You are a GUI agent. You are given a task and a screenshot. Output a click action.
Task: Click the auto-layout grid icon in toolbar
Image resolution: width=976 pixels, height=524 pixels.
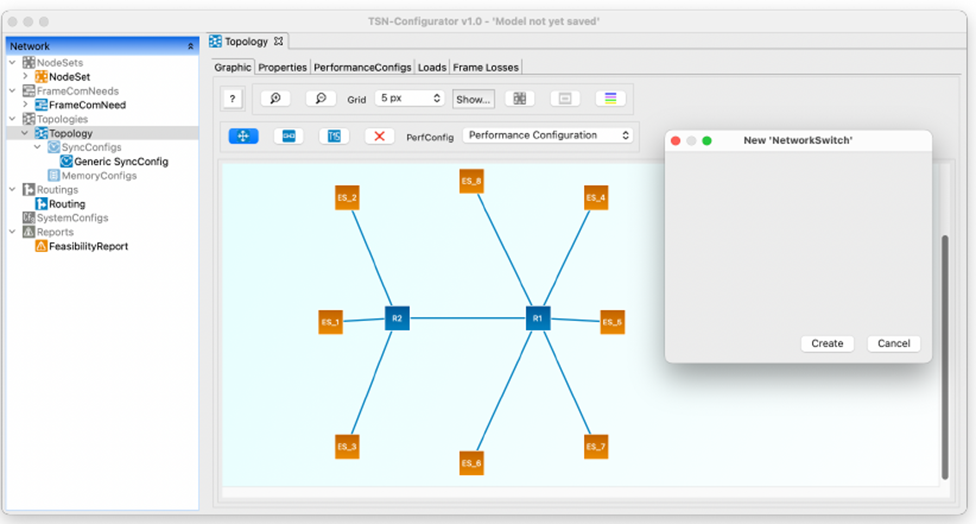518,99
